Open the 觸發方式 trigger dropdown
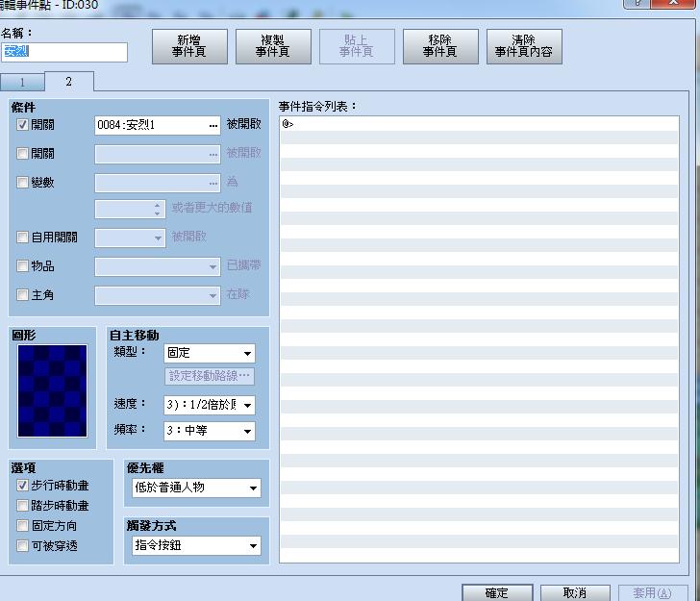The height and width of the screenshot is (601, 700). (x=196, y=545)
